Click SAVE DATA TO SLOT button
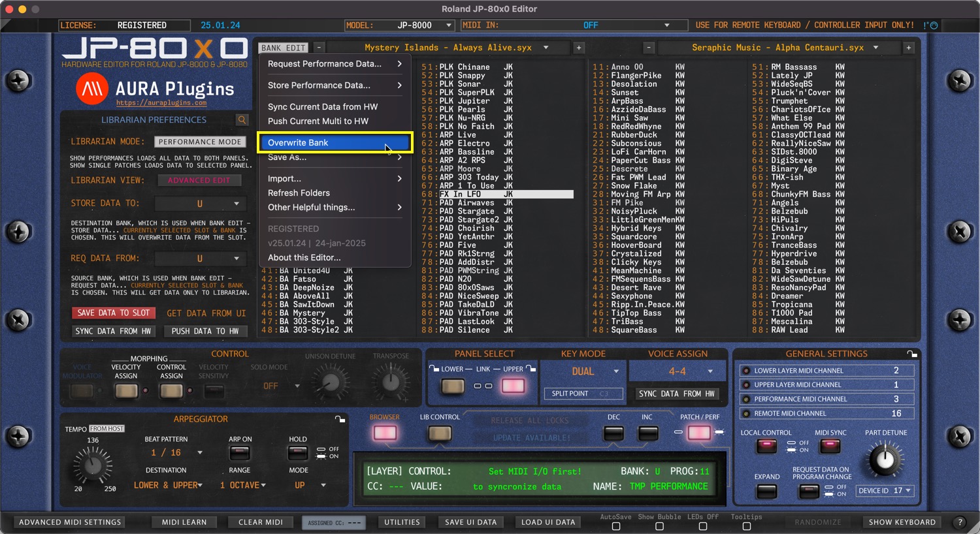 114,313
